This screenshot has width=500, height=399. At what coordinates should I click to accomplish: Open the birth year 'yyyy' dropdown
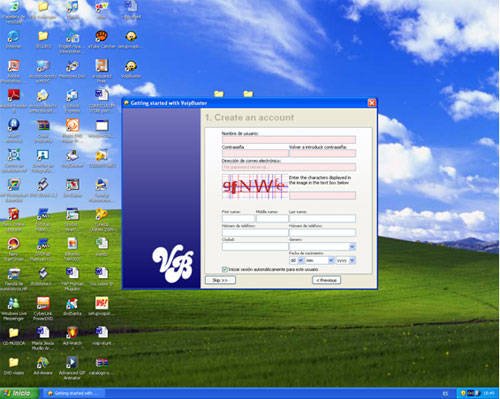(x=353, y=260)
